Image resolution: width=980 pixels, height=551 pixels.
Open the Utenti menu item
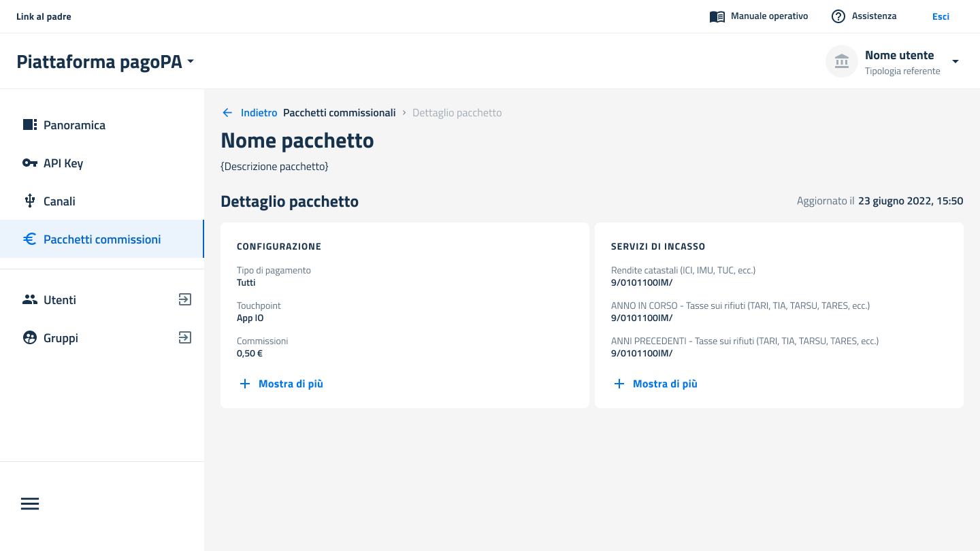tap(60, 300)
